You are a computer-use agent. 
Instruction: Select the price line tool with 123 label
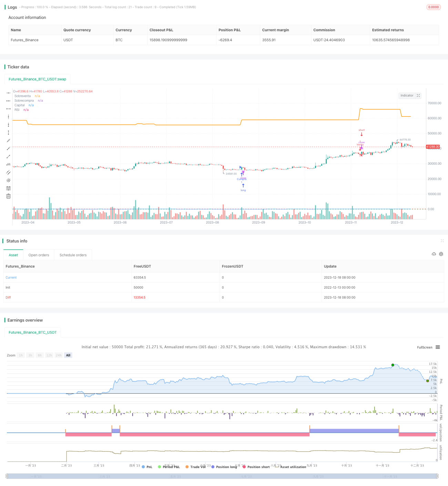tap(9, 164)
